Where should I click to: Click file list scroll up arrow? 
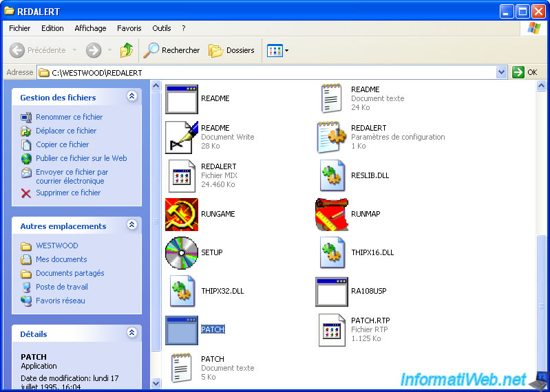(541, 85)
